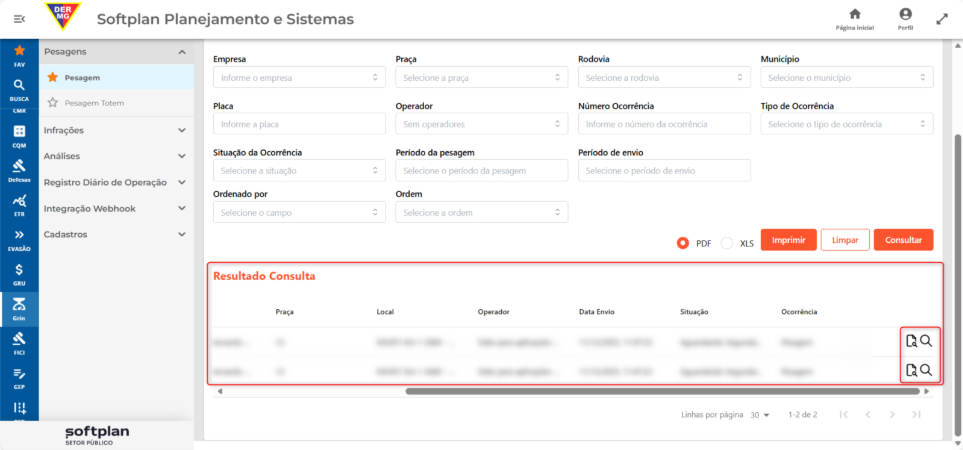The width and height of the screenshot is (963, 450).
Task: Open the Município dropdown
Action: 847,77
